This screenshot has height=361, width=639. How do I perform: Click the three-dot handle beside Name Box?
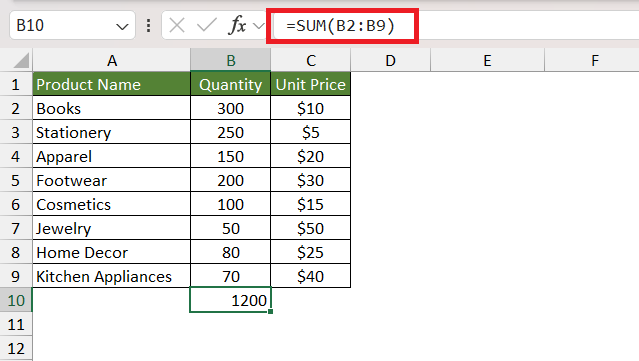pyautogui.click(x=149, y=26)
